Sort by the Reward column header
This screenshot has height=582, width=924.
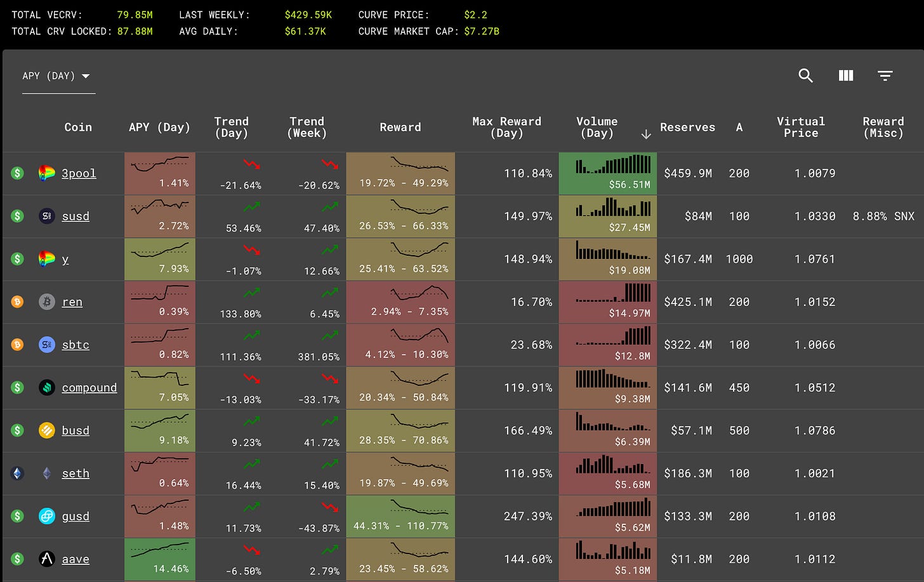click(400, 127)
